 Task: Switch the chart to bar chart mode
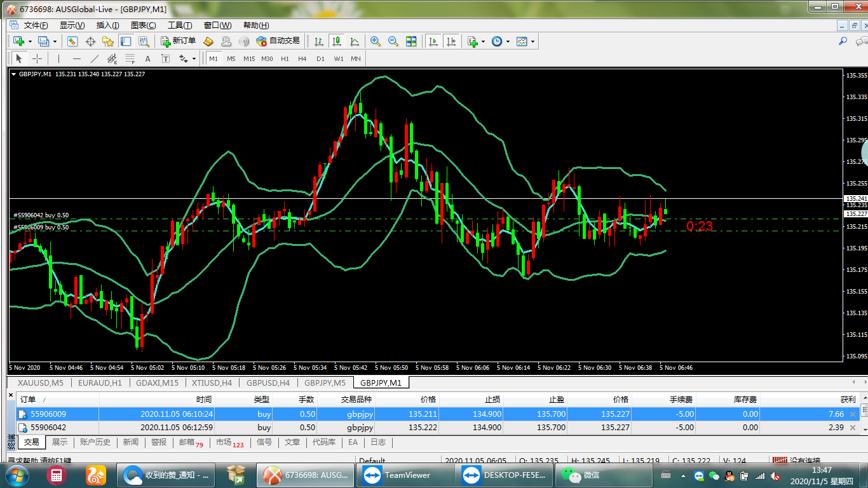[x=319, y=41]
